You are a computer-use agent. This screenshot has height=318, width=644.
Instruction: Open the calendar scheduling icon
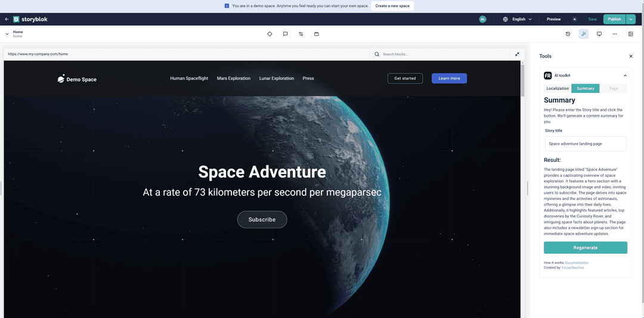click(316, 34)
